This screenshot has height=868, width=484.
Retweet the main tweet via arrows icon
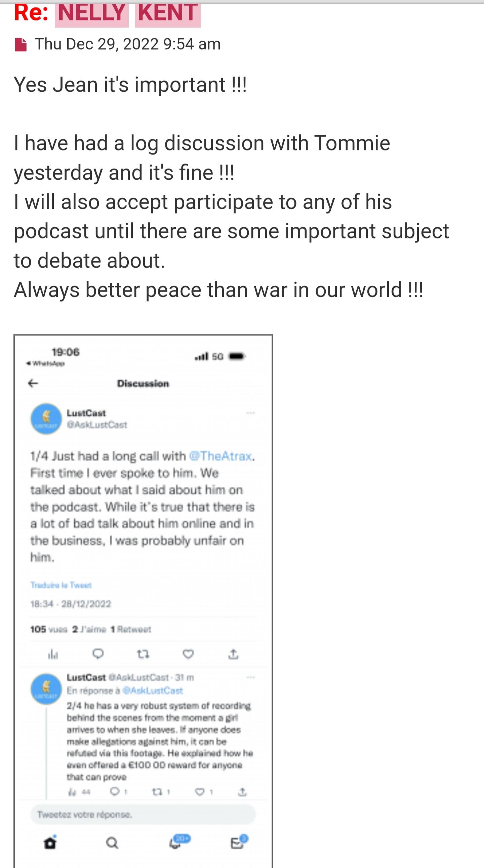[143, 654]
